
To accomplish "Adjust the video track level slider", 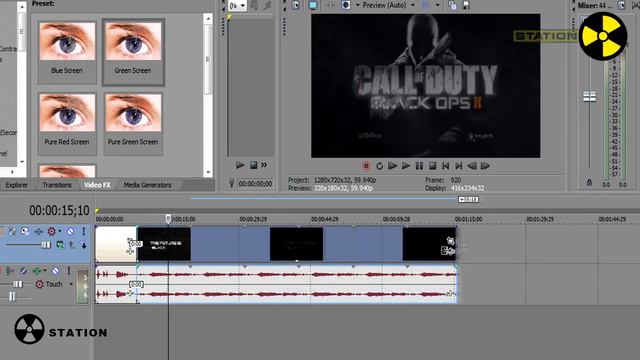I will 46,244.
